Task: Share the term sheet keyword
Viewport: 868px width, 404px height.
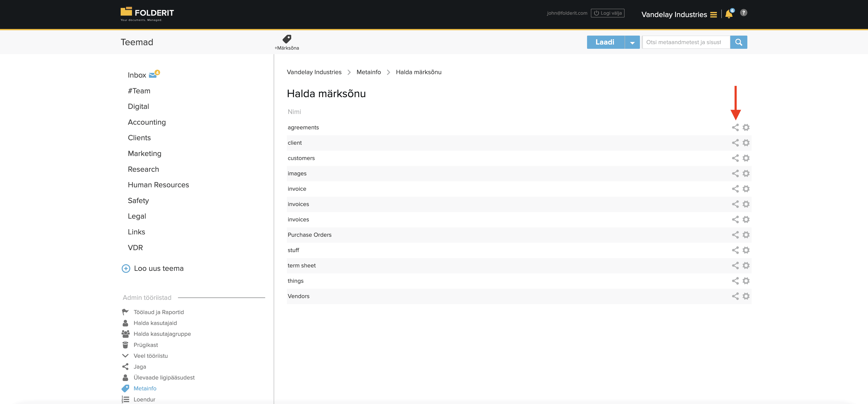Action: pos(735,265)
